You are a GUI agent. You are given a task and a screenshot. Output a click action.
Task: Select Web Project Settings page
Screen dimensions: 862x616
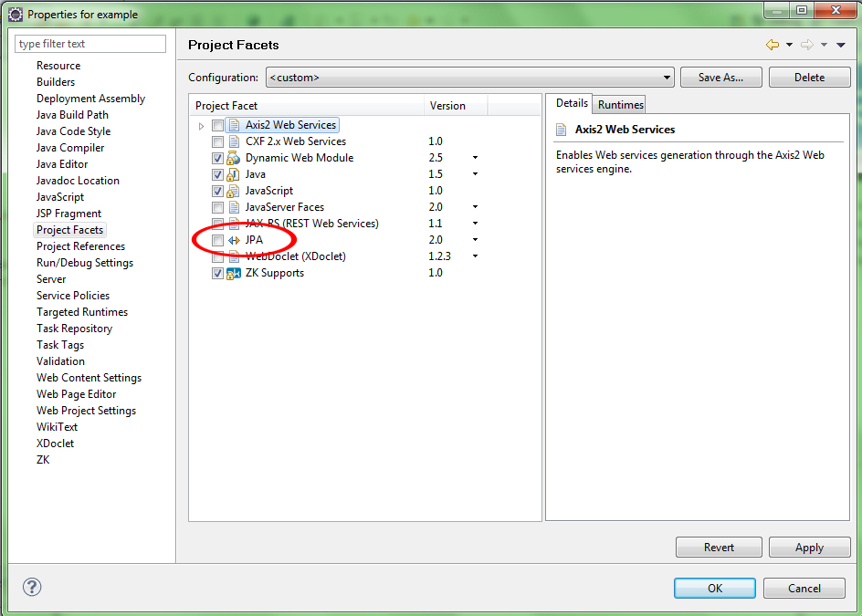click(87, 411)
